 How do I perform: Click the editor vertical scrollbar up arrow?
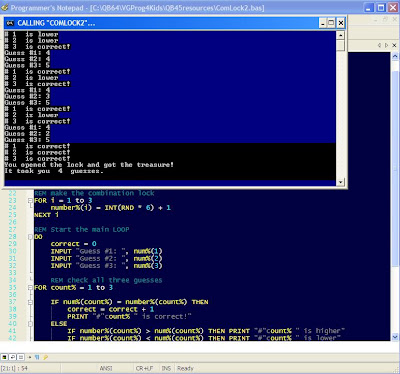click(395, 56)
